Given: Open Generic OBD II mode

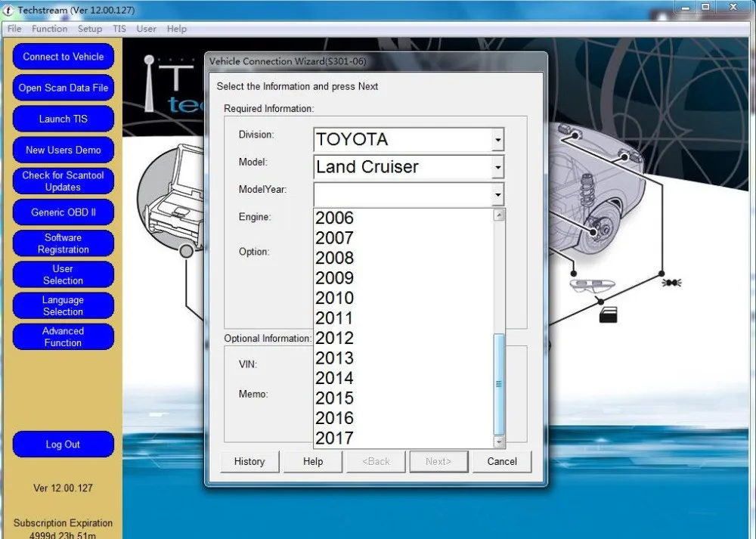Looking at the screenshot, I should click(x=64, y=212).
